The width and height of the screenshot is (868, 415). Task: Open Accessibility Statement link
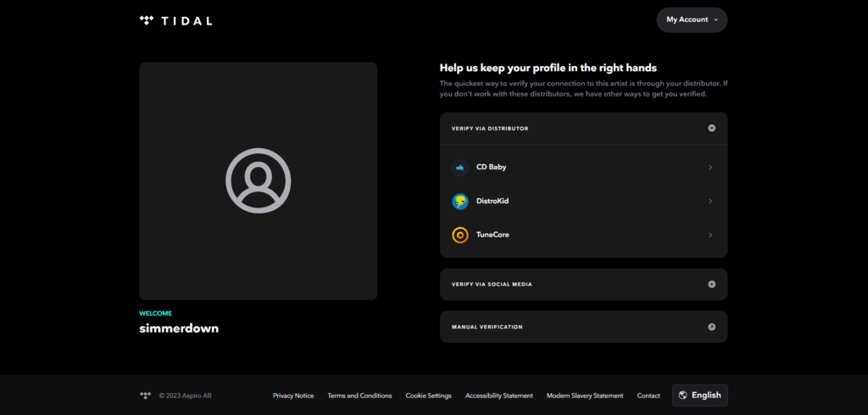tap(499, 396)
